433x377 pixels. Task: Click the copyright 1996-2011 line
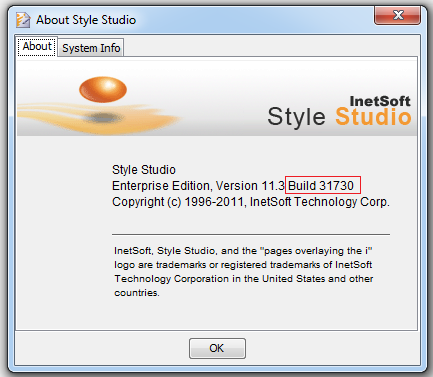point(251,202)
